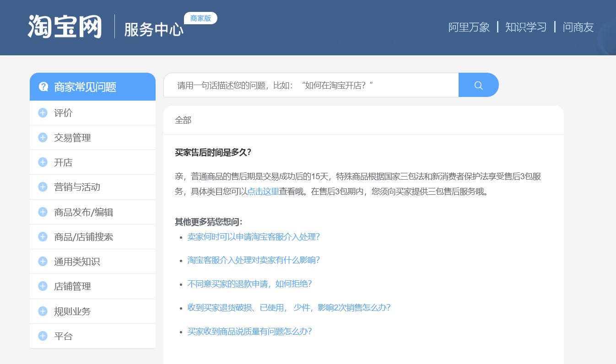Follow the 点击这里 link in answer
The image size is (616, 364).
click(x=263, y=192)
